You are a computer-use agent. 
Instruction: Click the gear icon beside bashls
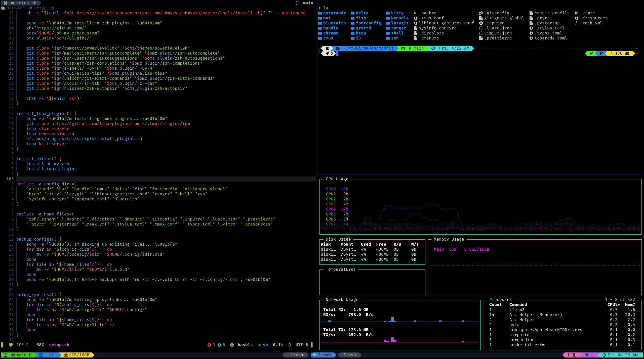click(x=232, y=345)
